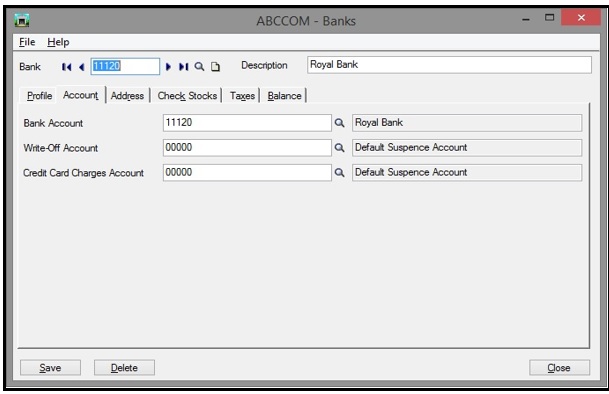Click Credit Card Default Suspence Account description
The image size is (609, 394).
click(467, 173)
